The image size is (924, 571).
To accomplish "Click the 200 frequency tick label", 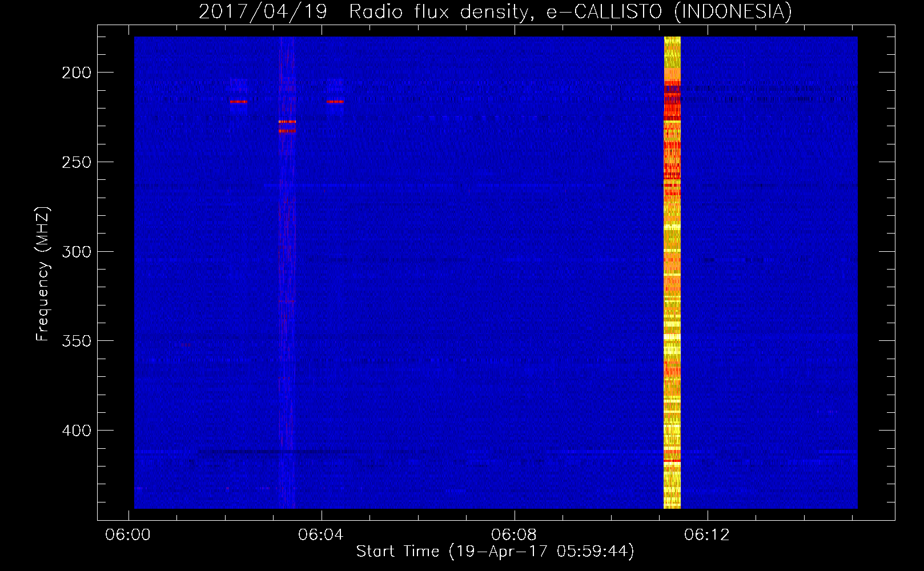I will (x=77, y=73).
